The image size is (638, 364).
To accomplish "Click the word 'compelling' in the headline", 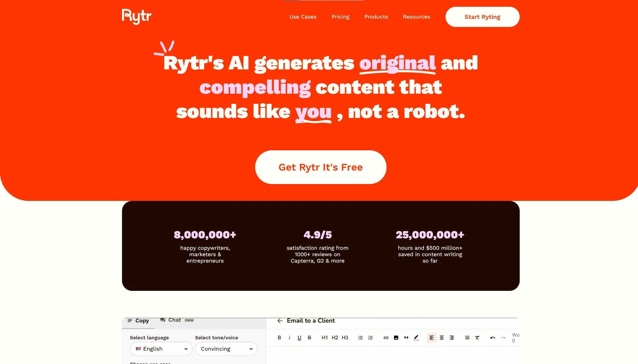I will coord(255,88).
